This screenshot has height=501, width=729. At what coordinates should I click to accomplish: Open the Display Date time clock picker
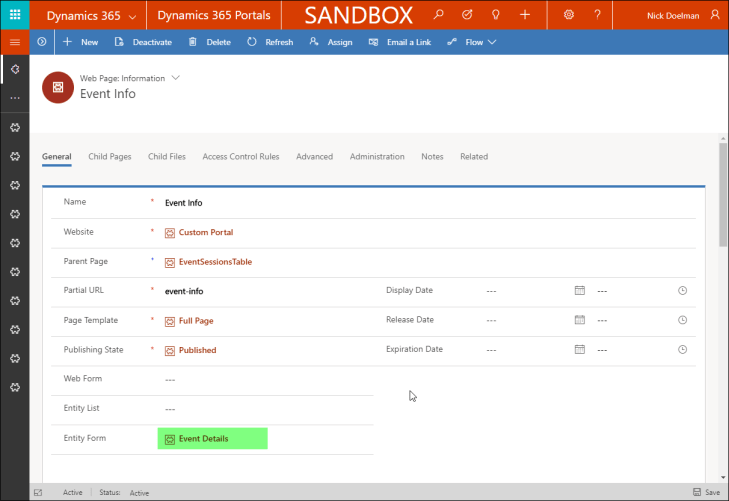click(x=683, y=290)
